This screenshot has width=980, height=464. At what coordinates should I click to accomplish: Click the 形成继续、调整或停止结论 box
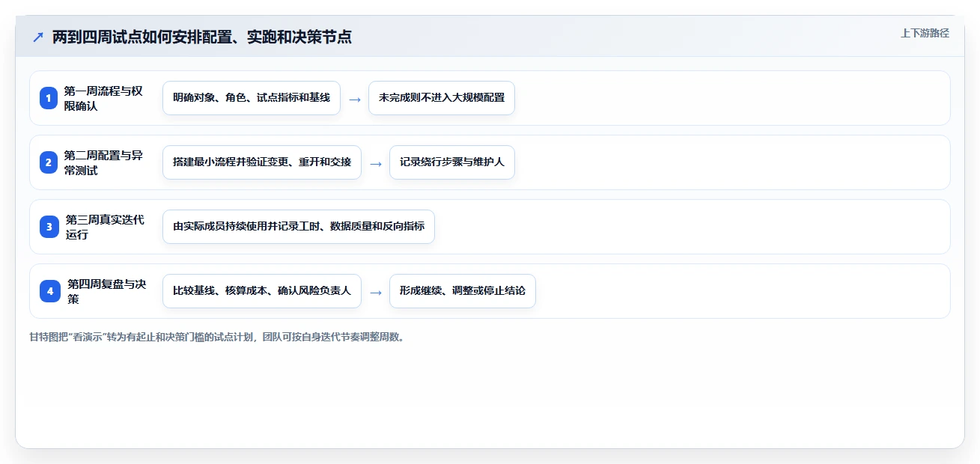463,291
